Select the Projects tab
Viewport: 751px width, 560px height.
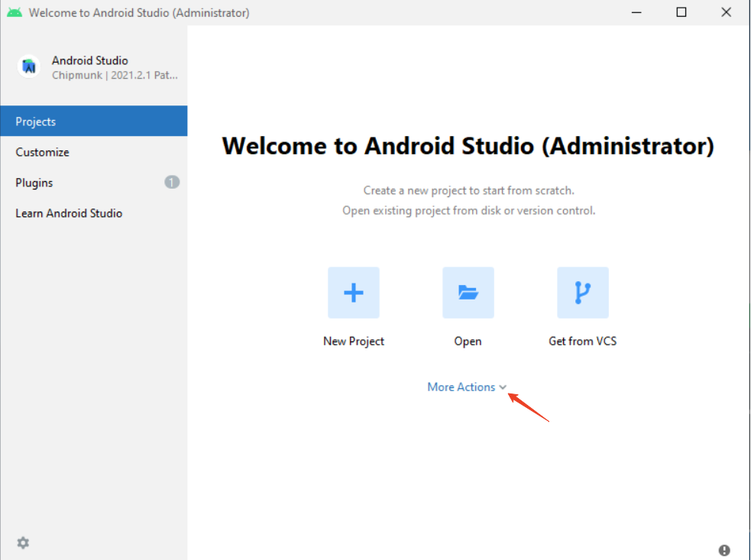tap(94, 121)
